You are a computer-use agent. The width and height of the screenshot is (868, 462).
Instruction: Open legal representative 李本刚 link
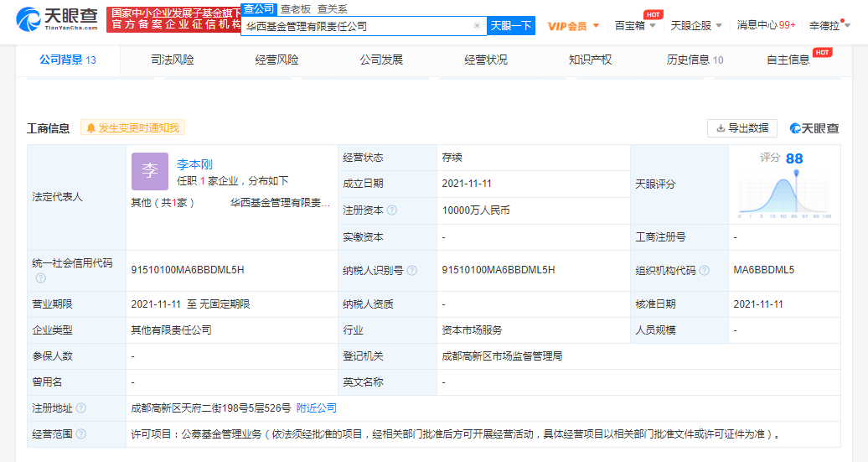[x=194, y=164]
